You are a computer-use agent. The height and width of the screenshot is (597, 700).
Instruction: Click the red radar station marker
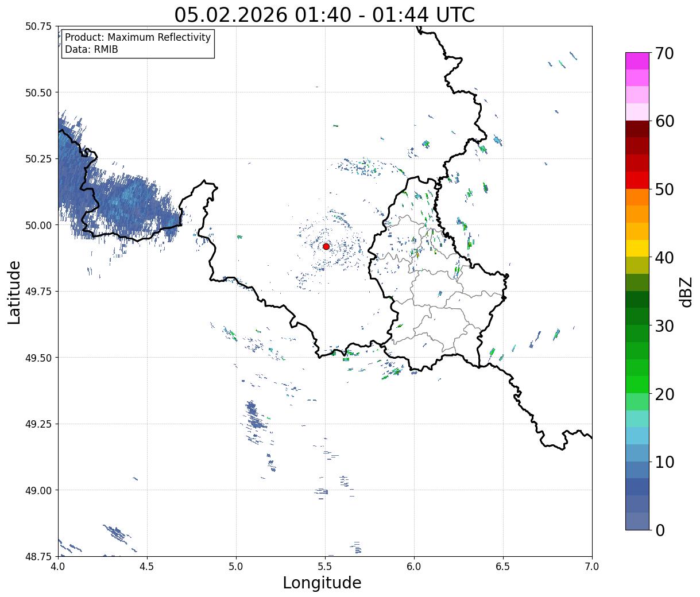326,246
